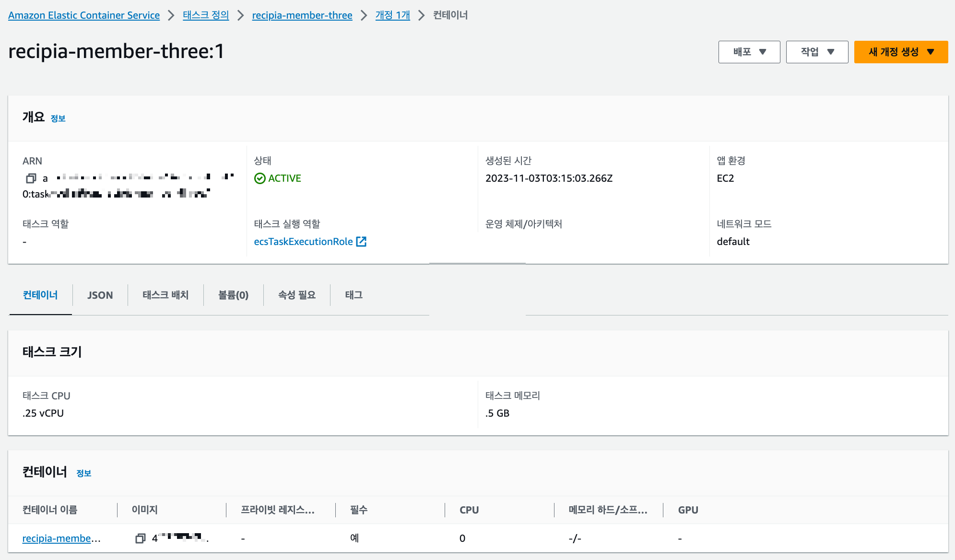Click the recipia-member-three:1 page title
Image resolution: width=955 pixels, height=560 pixels.
(x=116, y=51)
